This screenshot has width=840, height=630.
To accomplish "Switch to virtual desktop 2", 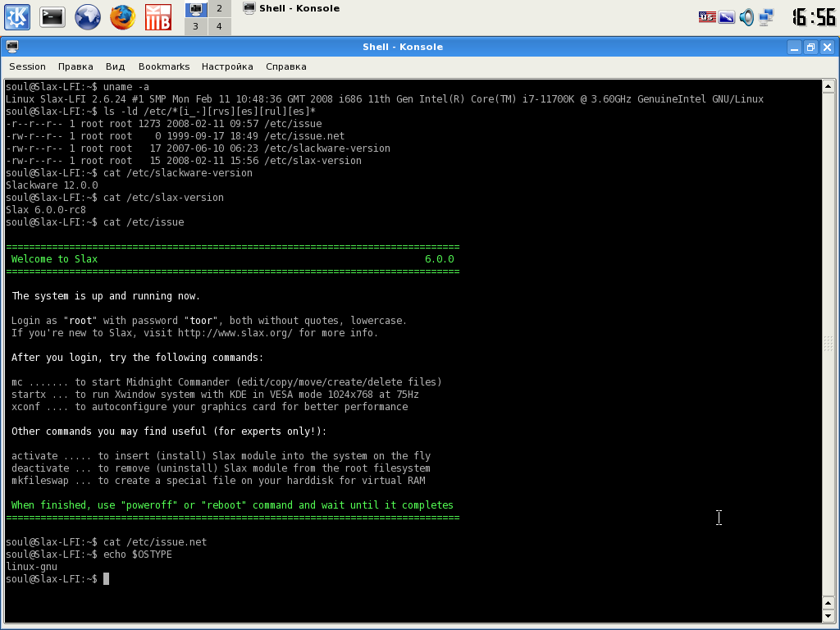I will (219, 8).
